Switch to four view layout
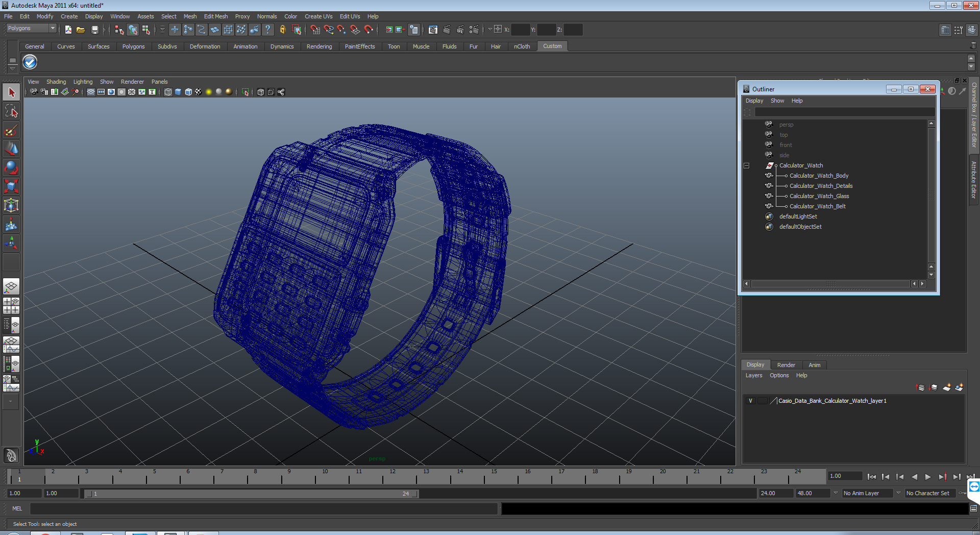The width and height of the screenshot is (980, 535). point(11,305)
